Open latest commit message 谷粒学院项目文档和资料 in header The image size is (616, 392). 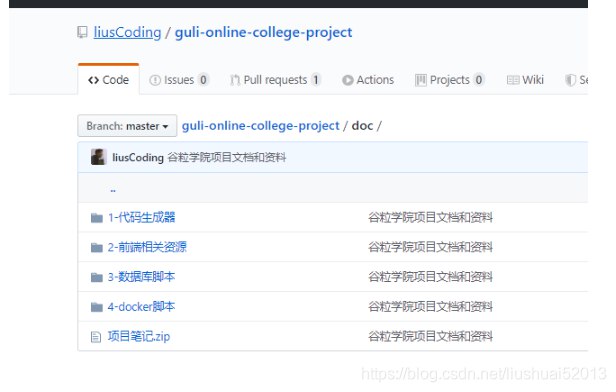tap(227, 158)
